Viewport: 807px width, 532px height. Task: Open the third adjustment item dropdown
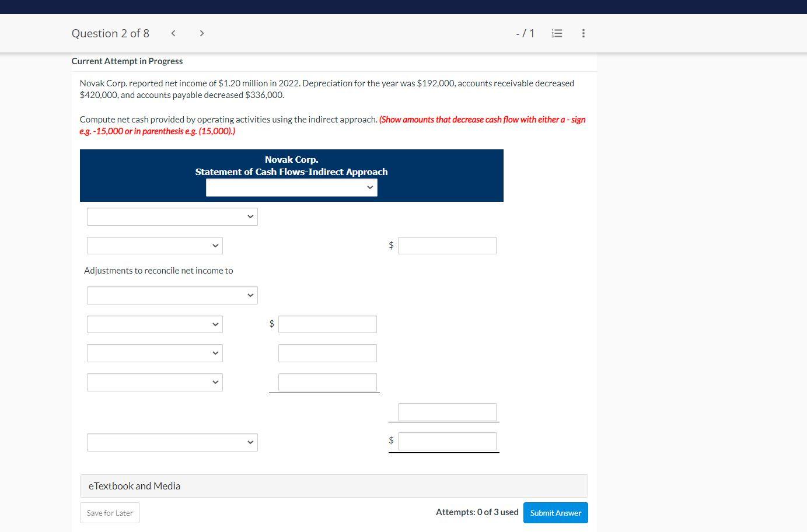pos(154,382)
